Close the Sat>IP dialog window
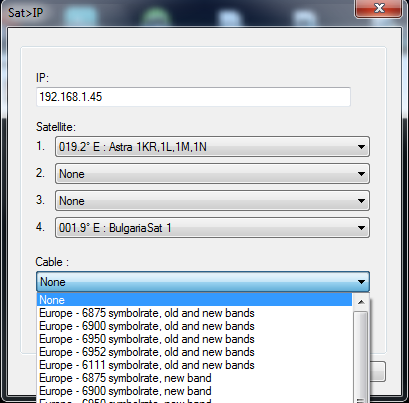Image resolution: width=409 pixels, height=403 pixels. coord(379,8)
